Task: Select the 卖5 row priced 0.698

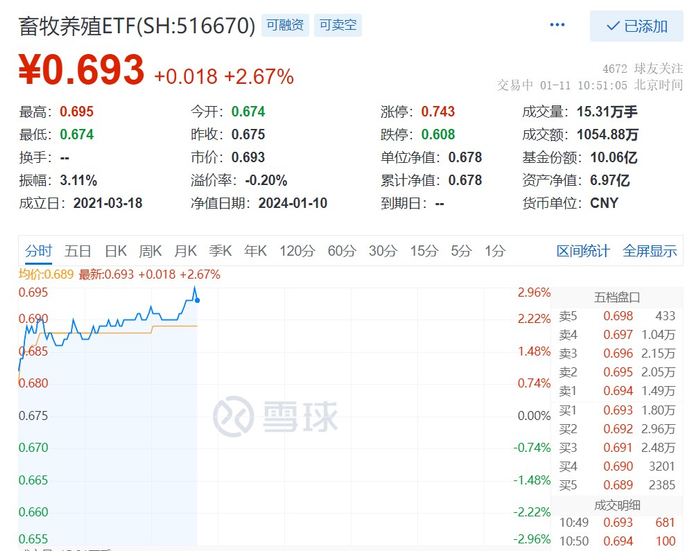Action: click(617, 316)
